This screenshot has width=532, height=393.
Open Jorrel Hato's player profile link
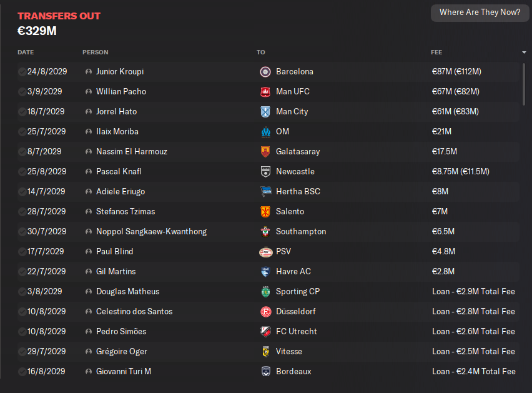(x=116, y=112)
